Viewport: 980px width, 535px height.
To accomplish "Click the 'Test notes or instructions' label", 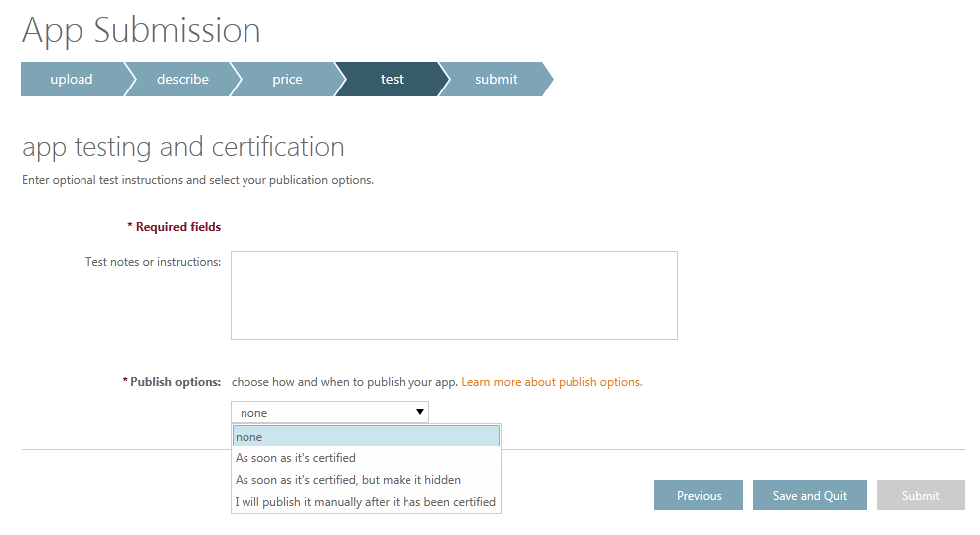I will pyautogui.click(x=153, y=263).
